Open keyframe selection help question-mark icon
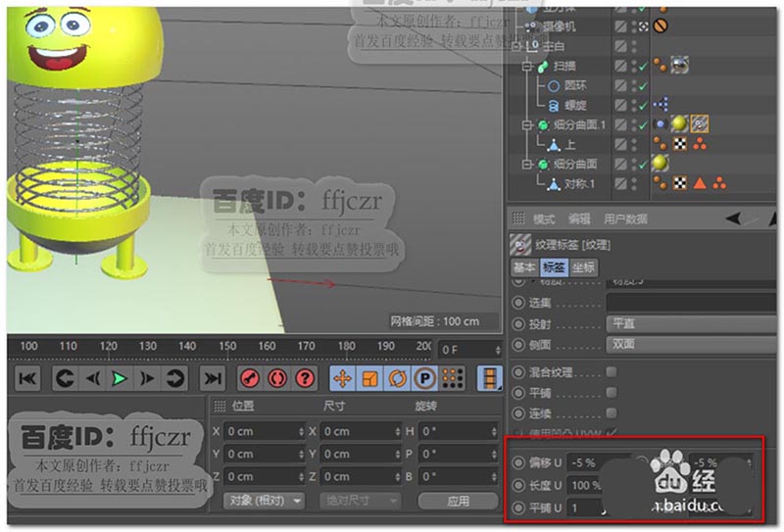 tap(305, 378)
